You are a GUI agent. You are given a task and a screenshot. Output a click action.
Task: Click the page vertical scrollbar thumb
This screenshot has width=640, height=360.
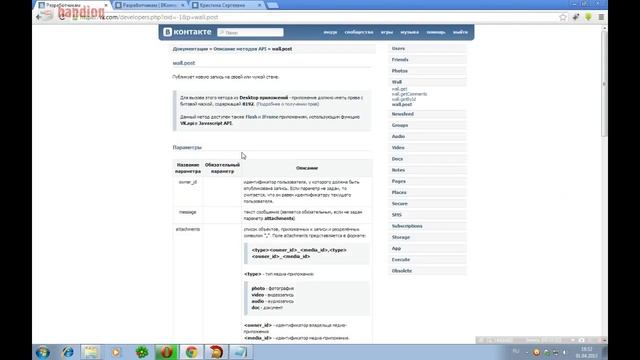point(604,84)
